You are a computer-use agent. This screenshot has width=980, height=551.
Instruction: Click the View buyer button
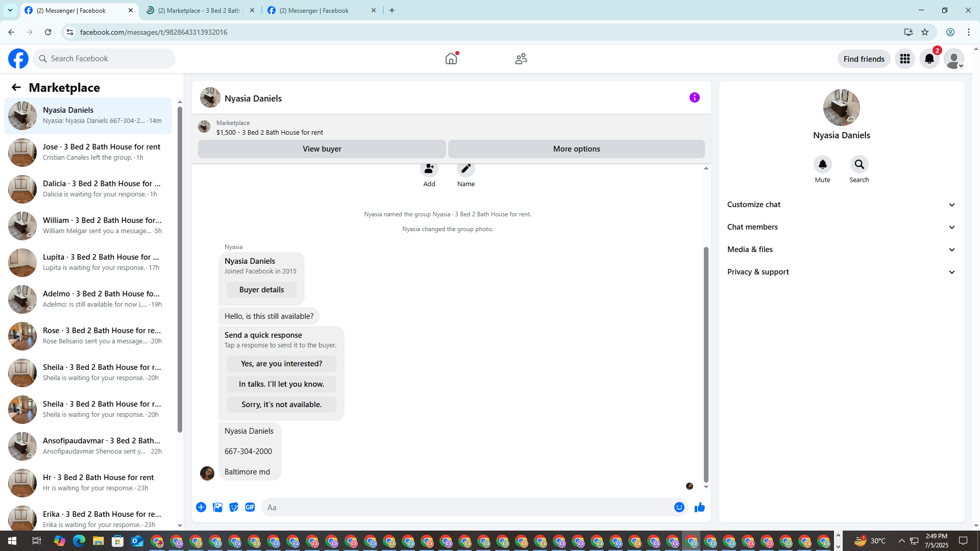[322, 149]
